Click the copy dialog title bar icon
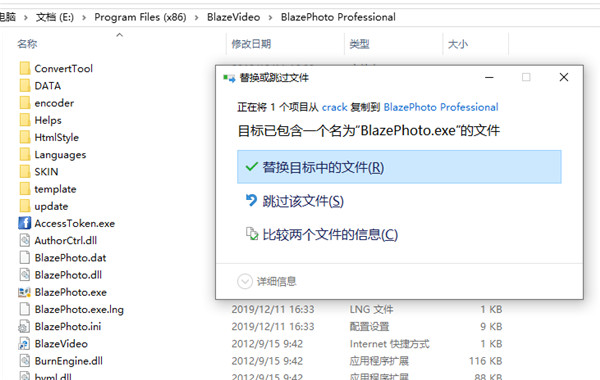The height and width of the screenshot is (380, 600). [x=229, y=78]
